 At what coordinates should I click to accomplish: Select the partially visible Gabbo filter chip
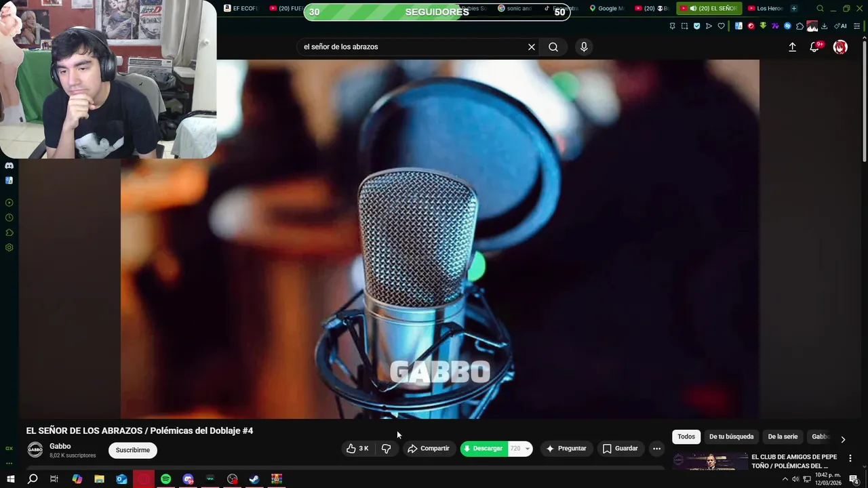point(821,437)
